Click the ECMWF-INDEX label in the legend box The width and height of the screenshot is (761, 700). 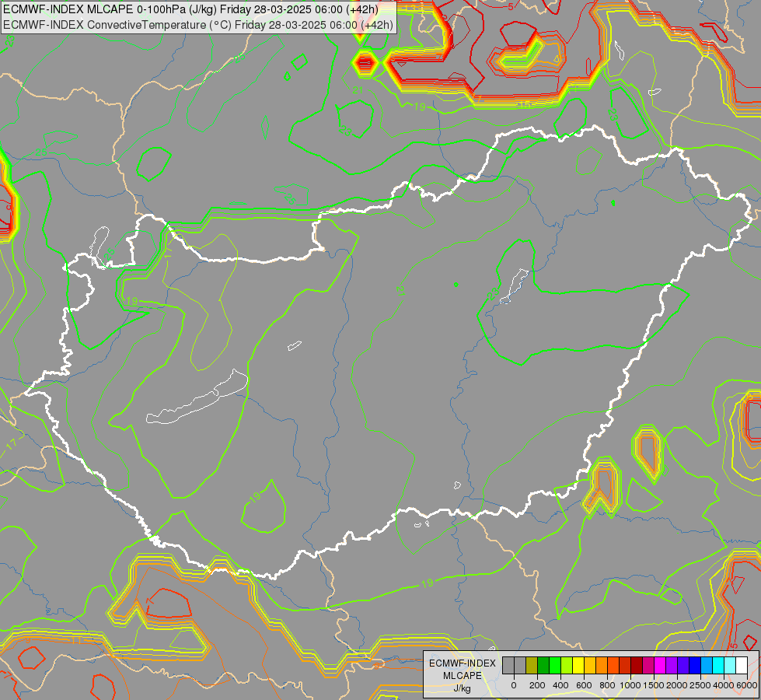[463, 663]
